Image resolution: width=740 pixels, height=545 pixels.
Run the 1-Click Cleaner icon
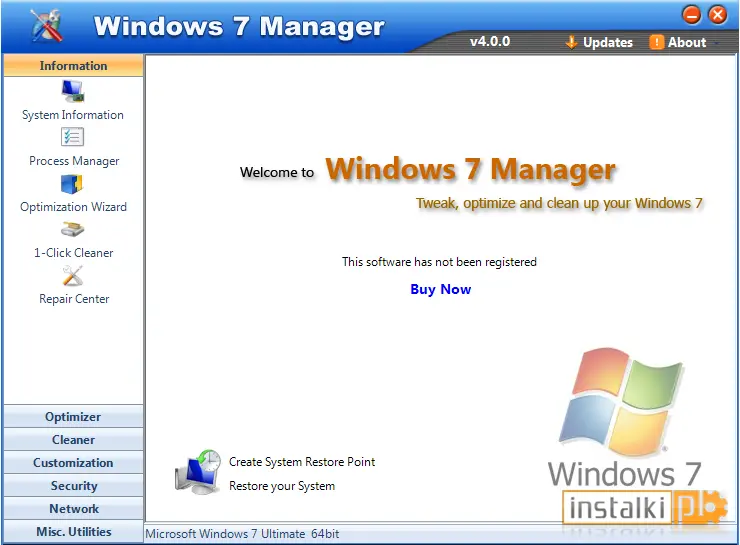pos(72,230)
